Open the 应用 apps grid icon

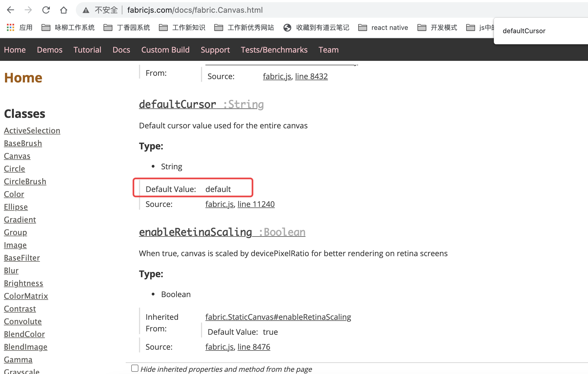click(x=11, y=27)
